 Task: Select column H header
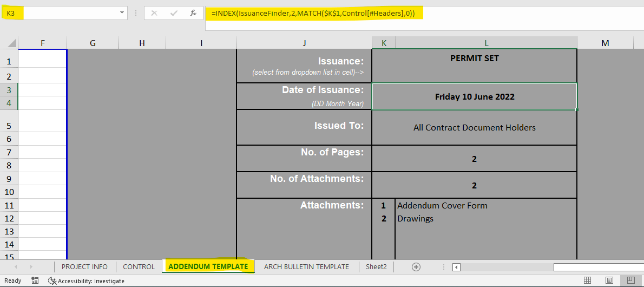pyautogui.click(x=142, y=43)
